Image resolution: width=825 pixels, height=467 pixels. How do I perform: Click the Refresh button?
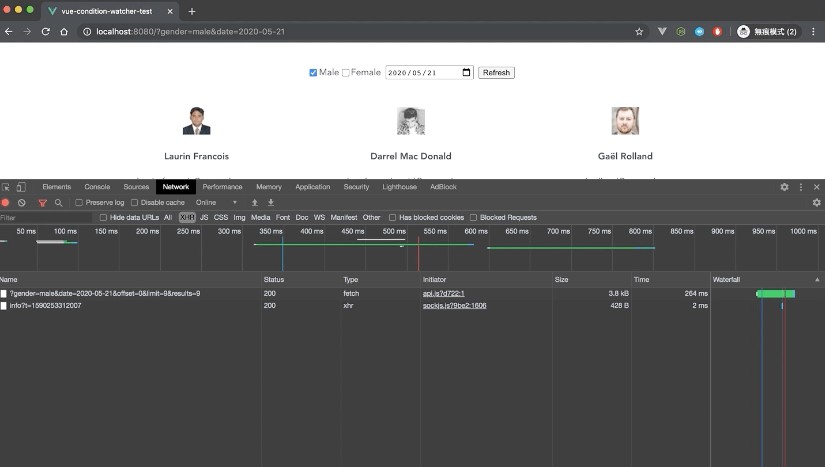pos(496,73)
